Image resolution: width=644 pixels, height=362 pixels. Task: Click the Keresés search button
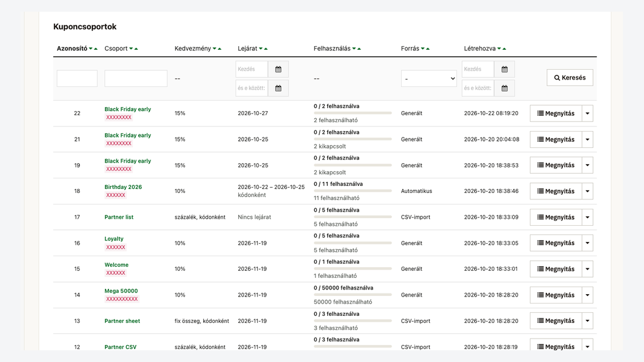click(570, 78)
